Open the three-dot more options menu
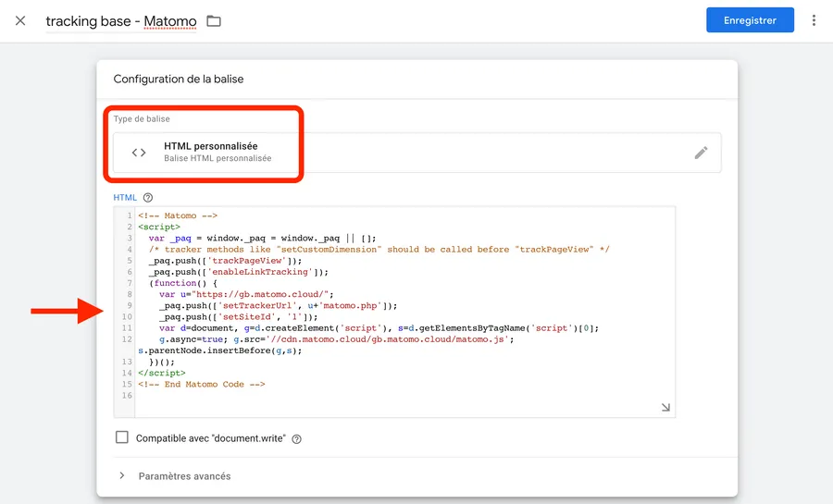Image resolution: width=833 pixels, height=504 pixels. [x=814, y=20]
